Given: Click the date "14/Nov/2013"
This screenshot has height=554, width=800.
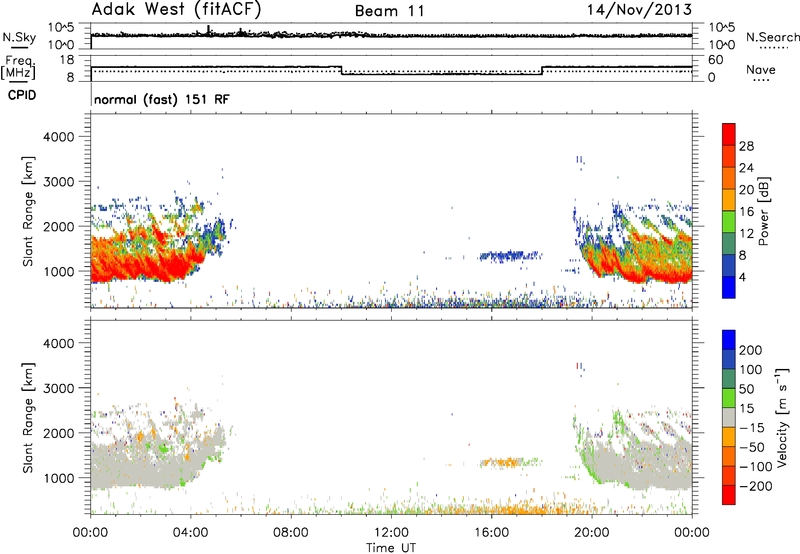Looking at the screenshot, I should [x=639, y=10].
